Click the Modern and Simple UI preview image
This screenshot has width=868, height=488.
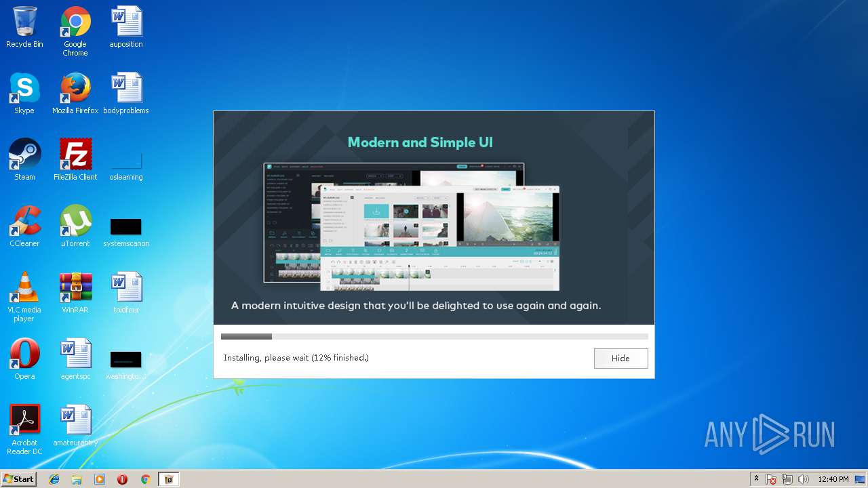412,226
